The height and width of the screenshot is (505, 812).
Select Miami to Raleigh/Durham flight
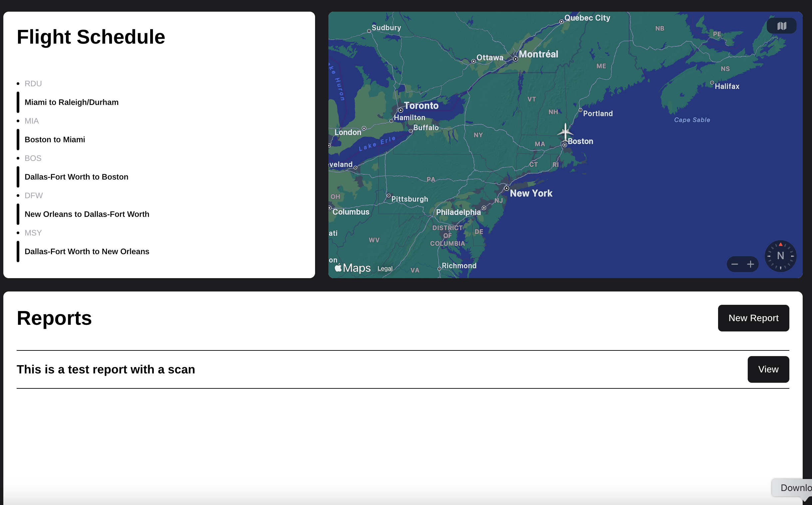pos(72,102)
